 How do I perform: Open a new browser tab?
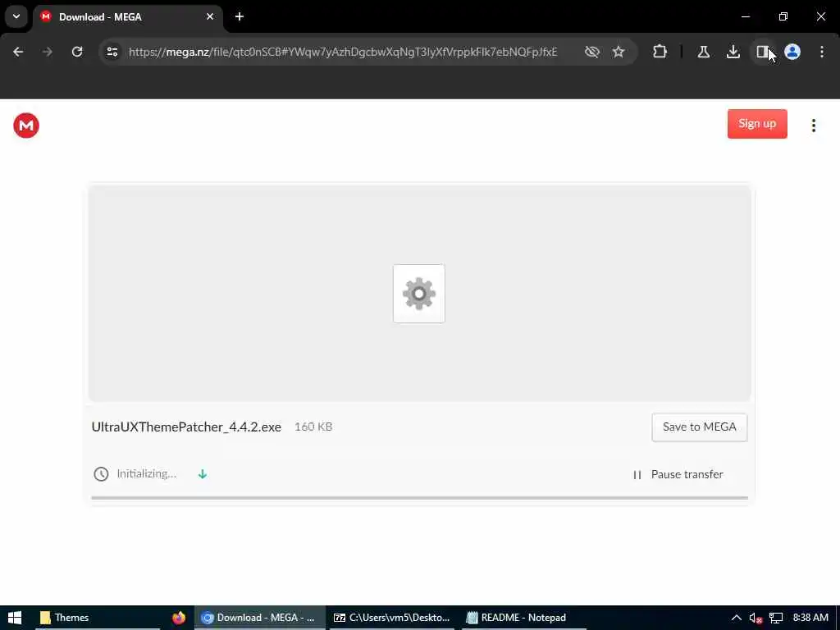coord(240,16)
